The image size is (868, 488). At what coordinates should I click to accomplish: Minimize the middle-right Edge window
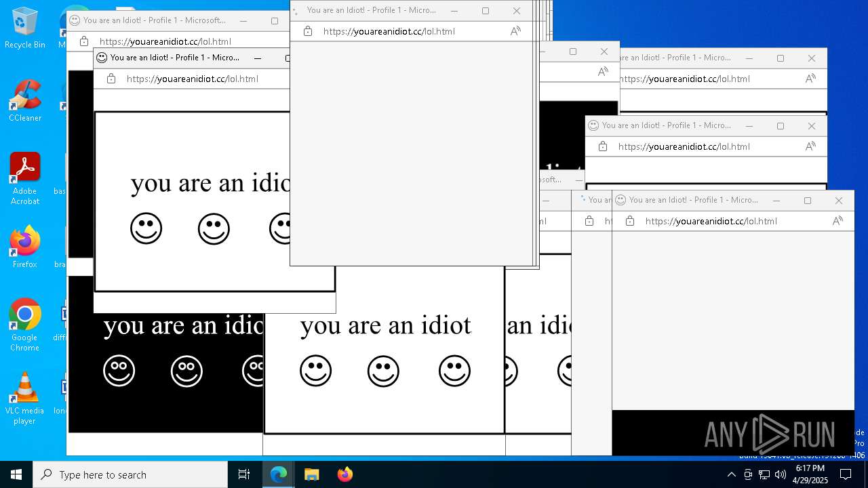749,126
